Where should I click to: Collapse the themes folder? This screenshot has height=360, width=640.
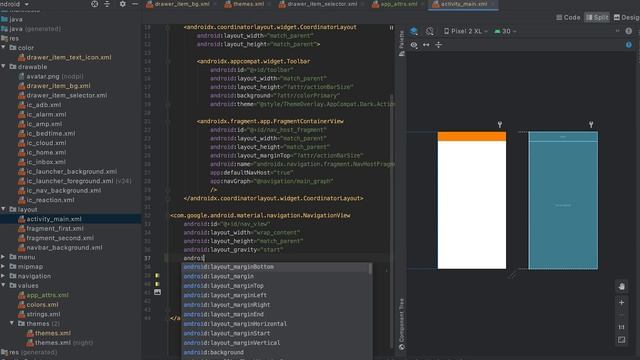12,324
